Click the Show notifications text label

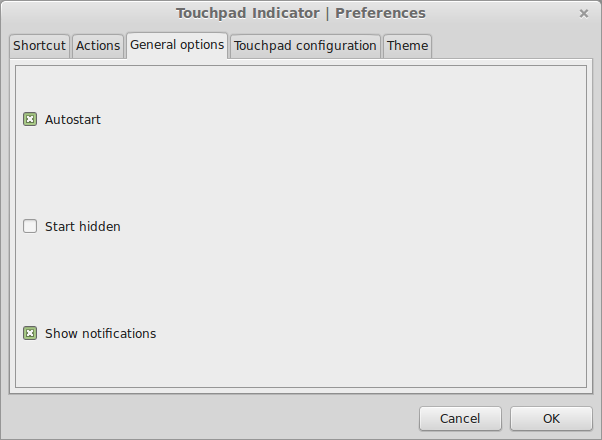pos(101,333)
